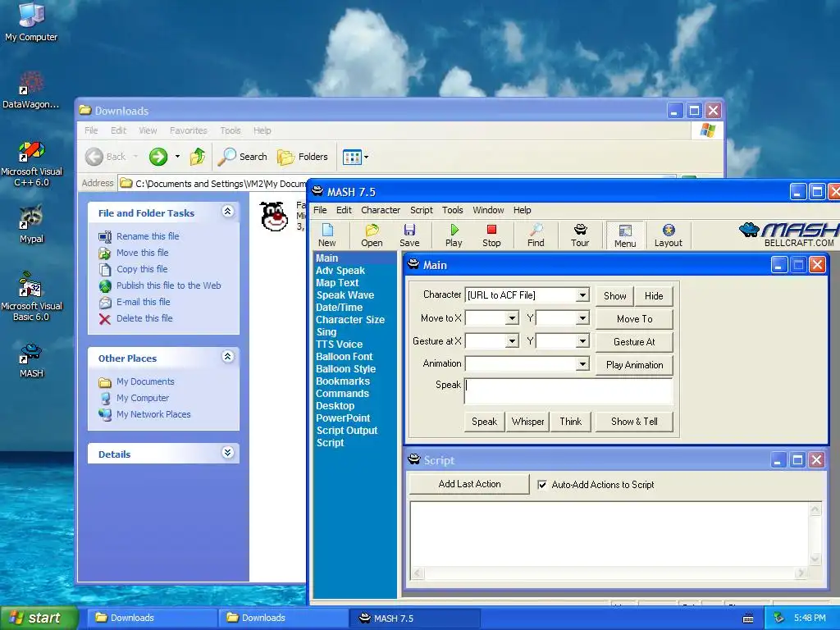Open the Script menu in MASH menu bar

(x=421, y=210)
